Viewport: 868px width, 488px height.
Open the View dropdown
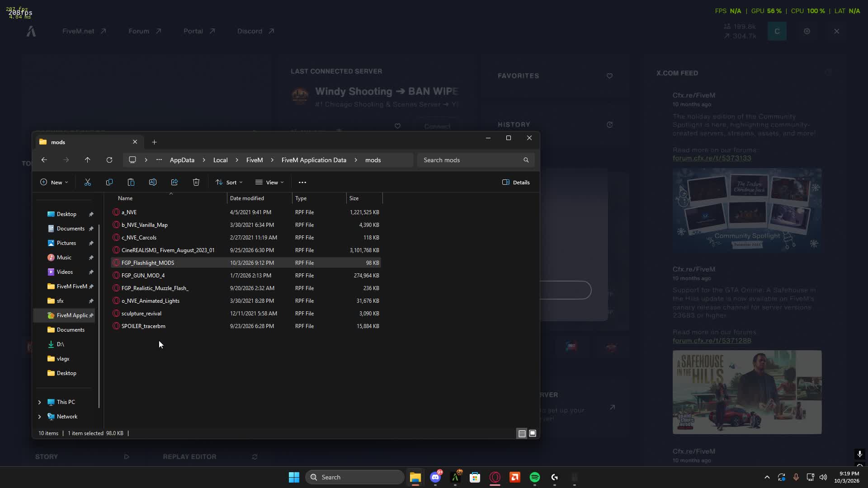tap(269, 182)
